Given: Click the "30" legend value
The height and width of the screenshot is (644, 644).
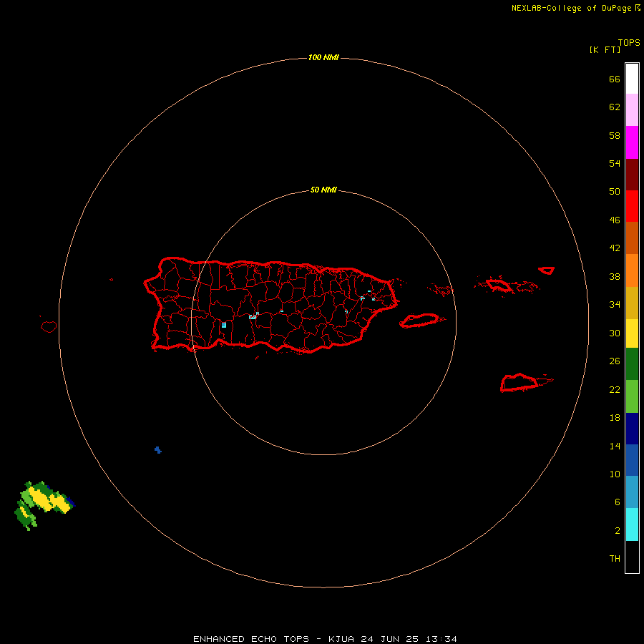Looking at the screenshot, I should coord(615,333).
